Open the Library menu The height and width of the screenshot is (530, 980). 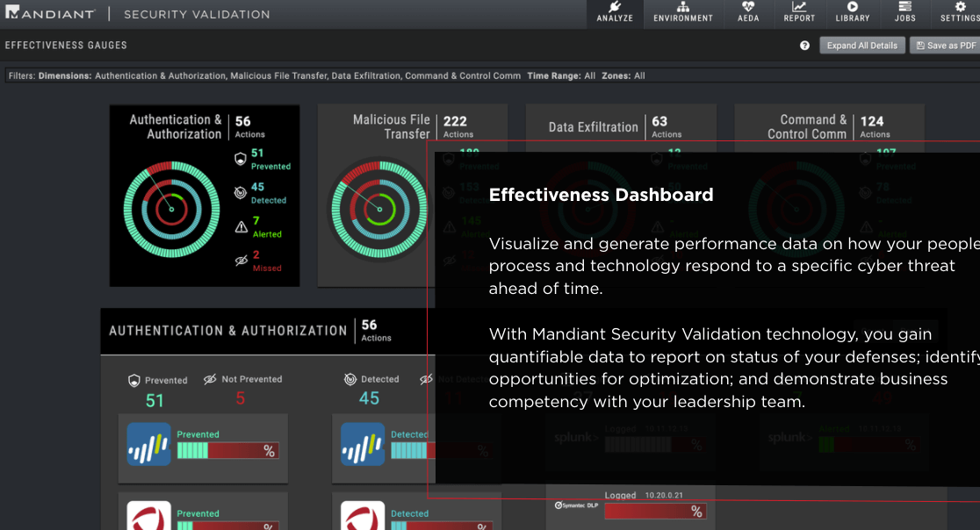click(853, 12)
